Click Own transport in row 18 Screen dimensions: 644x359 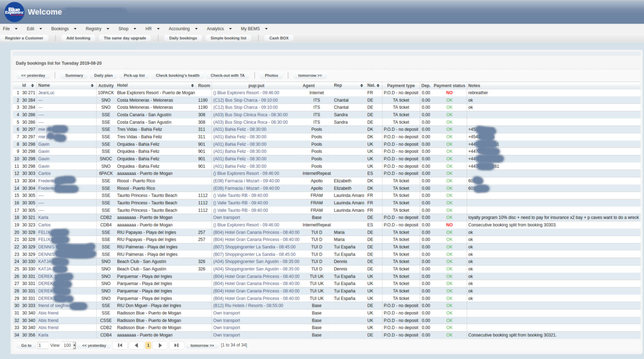226,218
